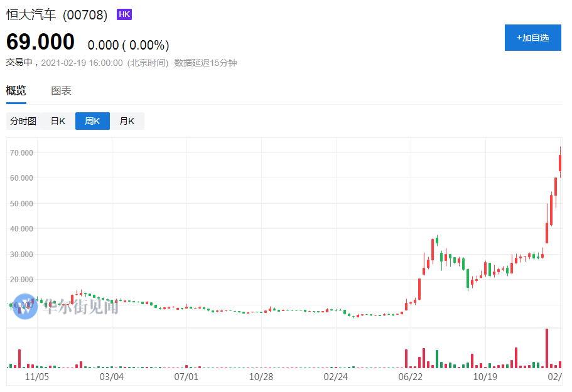Click the 69.000 current price figure

(40, 41)
